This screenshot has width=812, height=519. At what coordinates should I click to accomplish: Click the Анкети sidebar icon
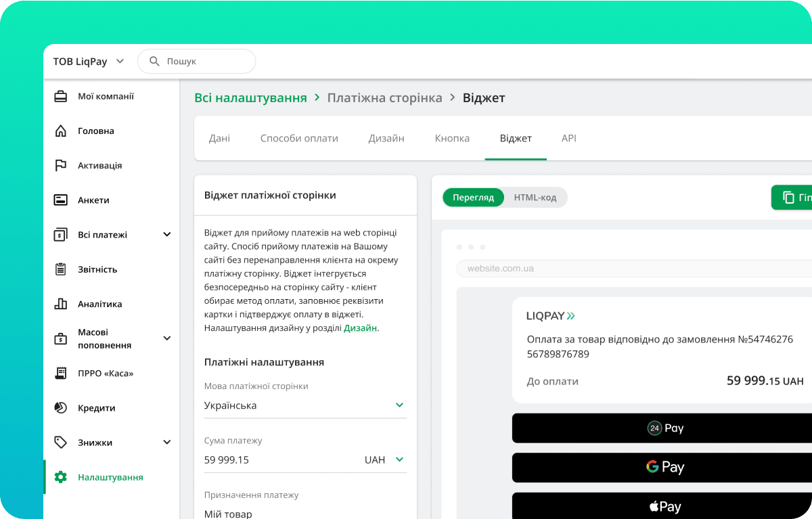tap(61, 200)
